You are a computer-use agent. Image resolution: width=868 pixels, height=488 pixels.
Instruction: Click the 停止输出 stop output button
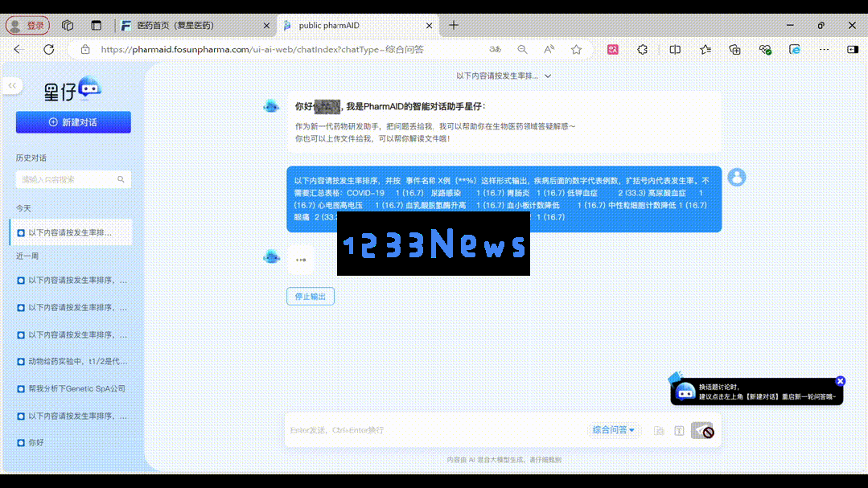pos(311,297)
